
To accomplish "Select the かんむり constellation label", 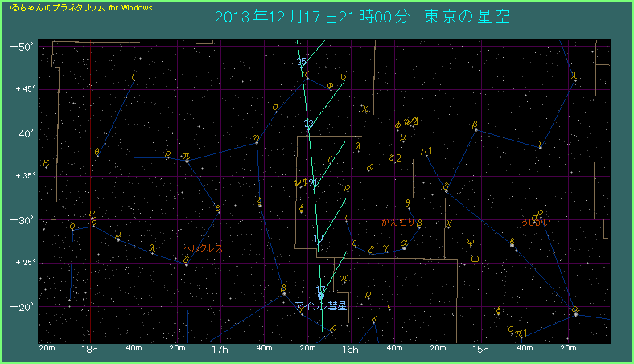I will tap(397, 222).
